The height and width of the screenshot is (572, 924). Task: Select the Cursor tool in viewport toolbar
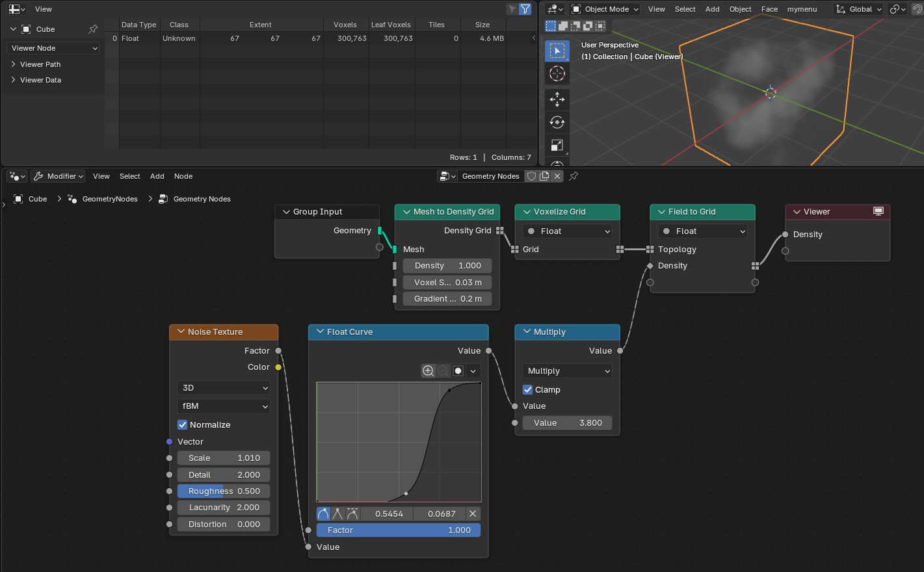557,73
